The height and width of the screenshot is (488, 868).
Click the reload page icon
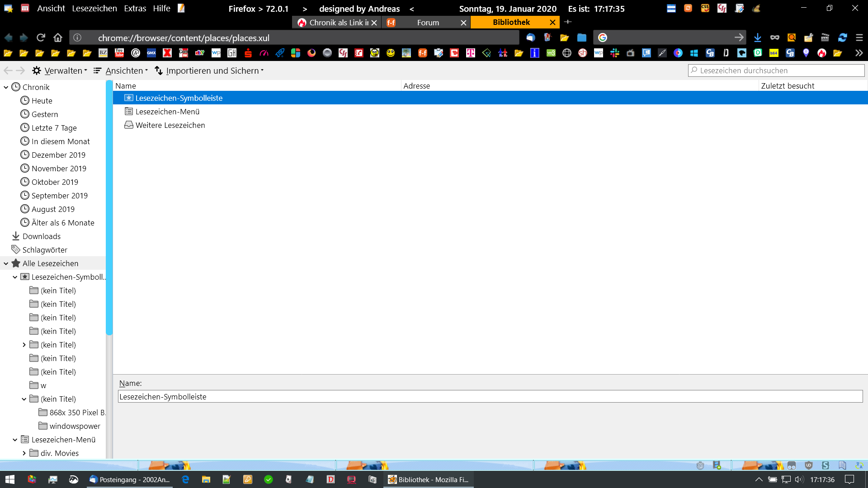[x=41, y=38]
